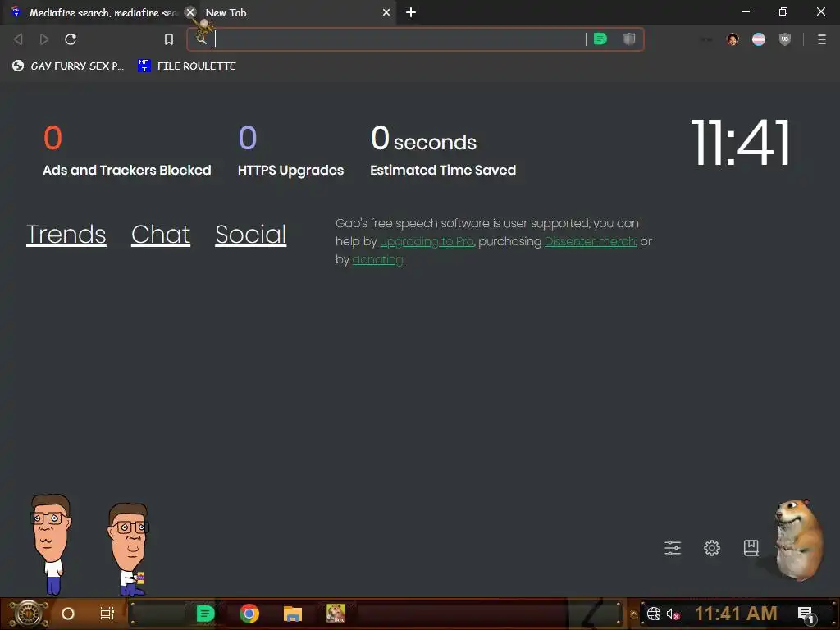Open the gray shields icon in address bar
The width and height of the screenshot is (840, 630).
click(x=629, y=39)
